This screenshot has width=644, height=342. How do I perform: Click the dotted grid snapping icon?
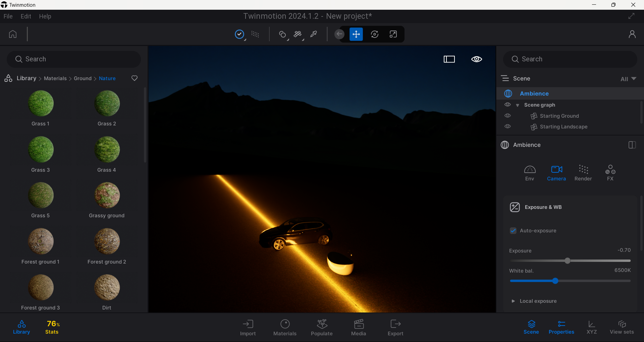coord(255,34)
